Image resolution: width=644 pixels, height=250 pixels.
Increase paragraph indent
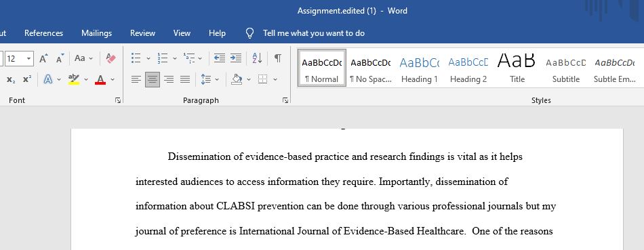[x=236, y=58]
